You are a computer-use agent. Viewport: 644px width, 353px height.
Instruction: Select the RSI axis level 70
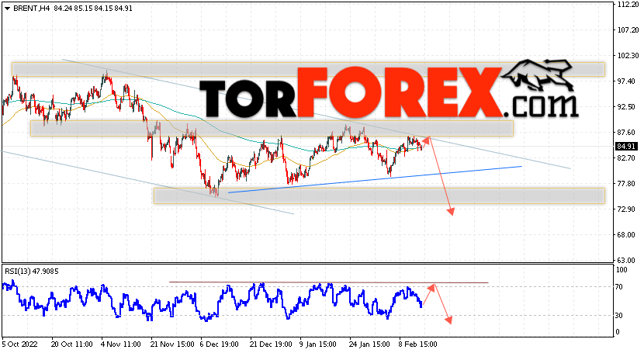point(620,287)
